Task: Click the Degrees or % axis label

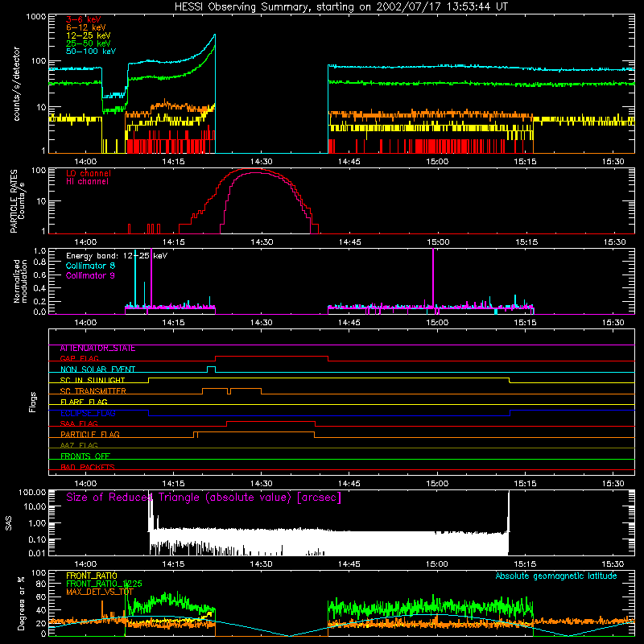Action: click(x=22, y=603)
